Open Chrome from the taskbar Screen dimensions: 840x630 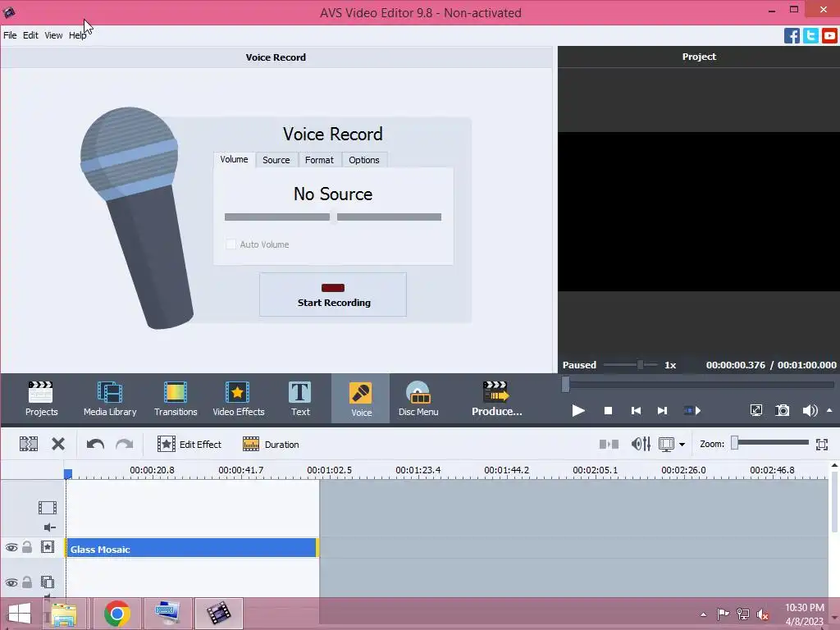click(116, 614)
